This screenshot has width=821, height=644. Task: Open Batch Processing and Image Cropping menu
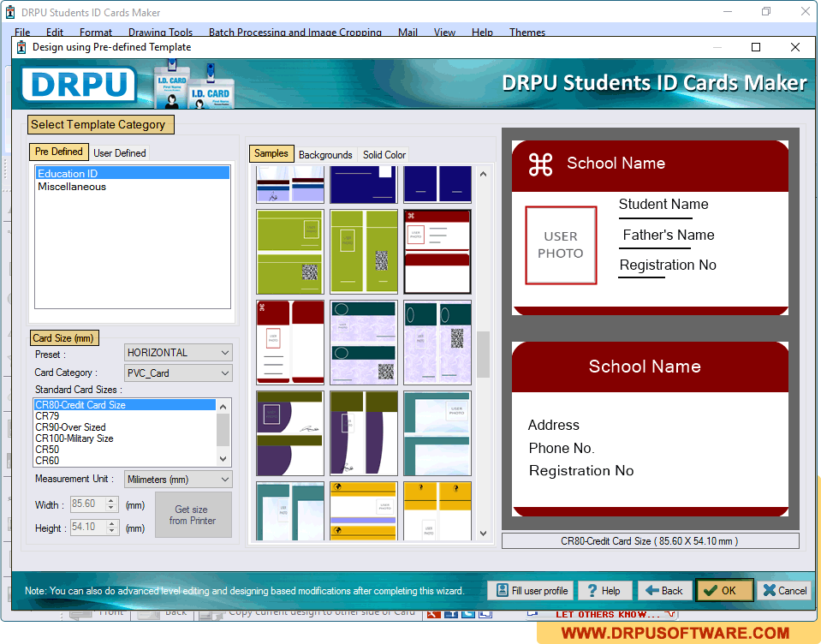click(294, 33)
